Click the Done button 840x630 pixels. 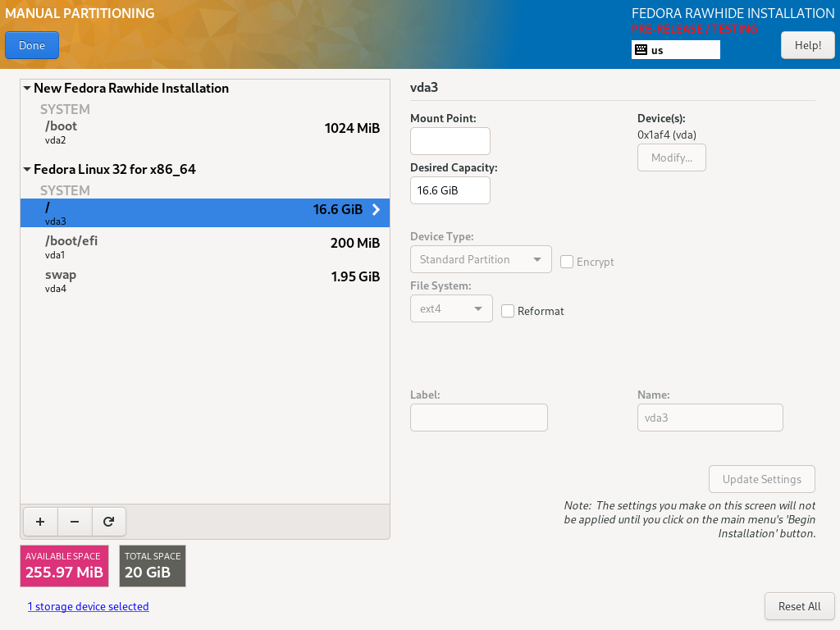click(32, 46)
